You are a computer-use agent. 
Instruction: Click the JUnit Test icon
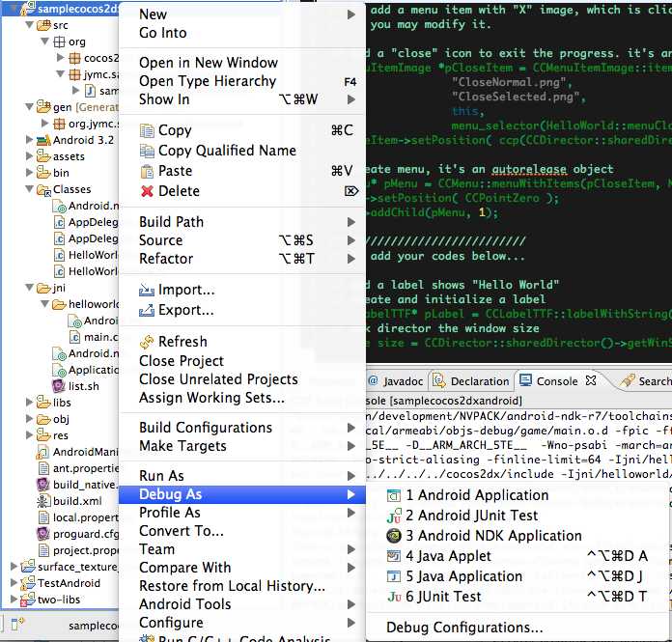(394, 597)
